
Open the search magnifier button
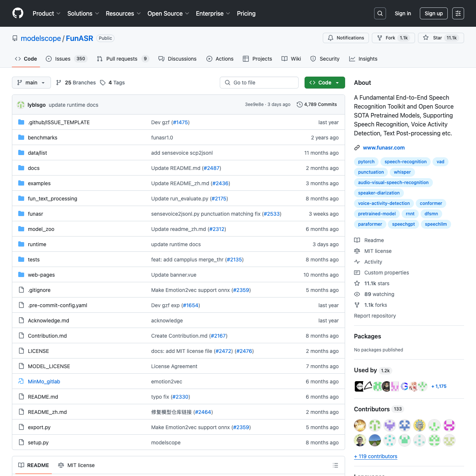coord(380,13)
